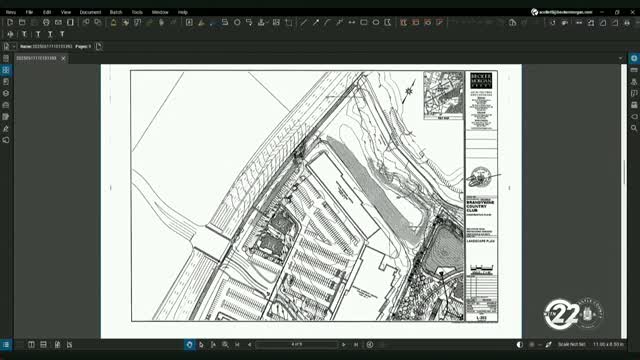Click the Rotate view icon

tap(552, 23)
